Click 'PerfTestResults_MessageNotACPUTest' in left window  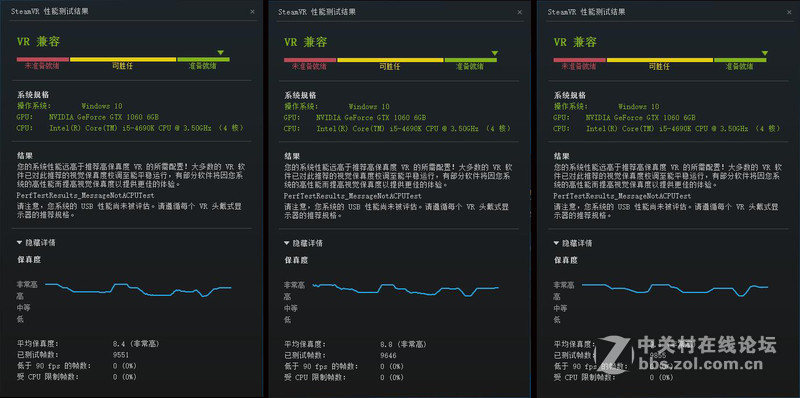(x=86, y=195)
